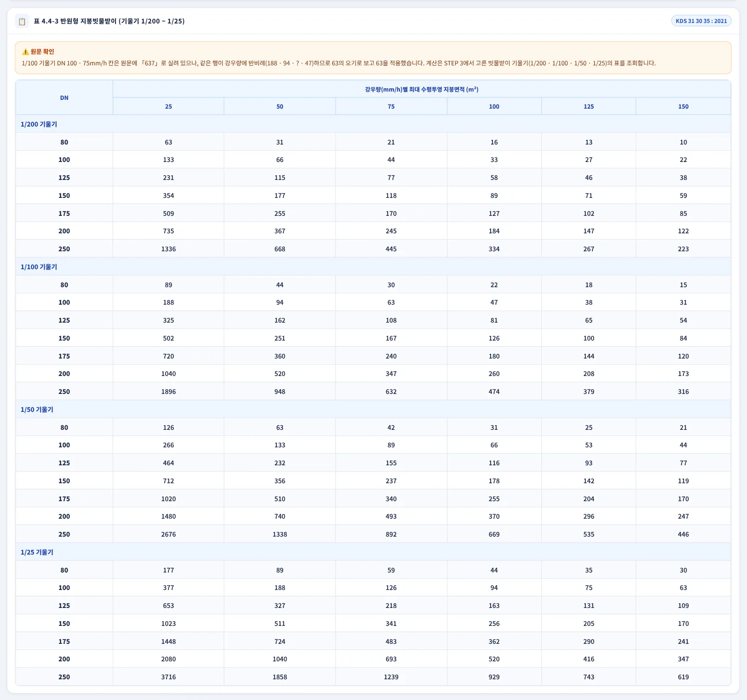Click the cell with value 619
This screenshot has width=747, height=700.
[683, 677]
